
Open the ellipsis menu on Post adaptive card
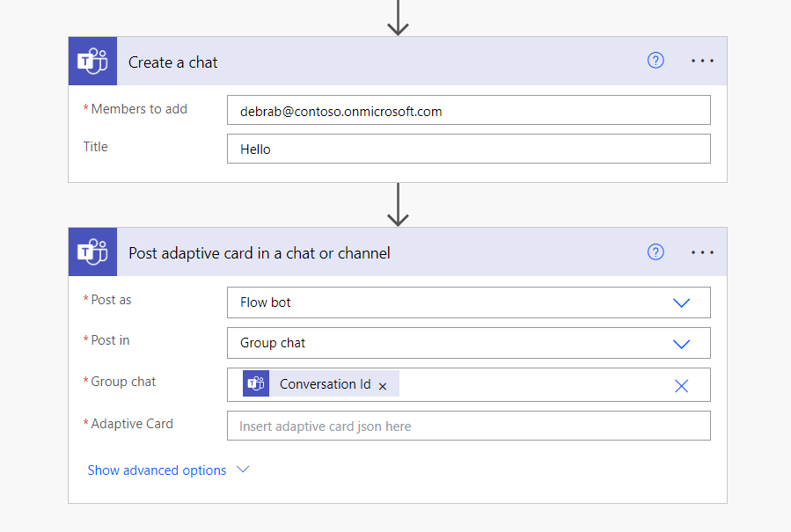tap(702, 252)
